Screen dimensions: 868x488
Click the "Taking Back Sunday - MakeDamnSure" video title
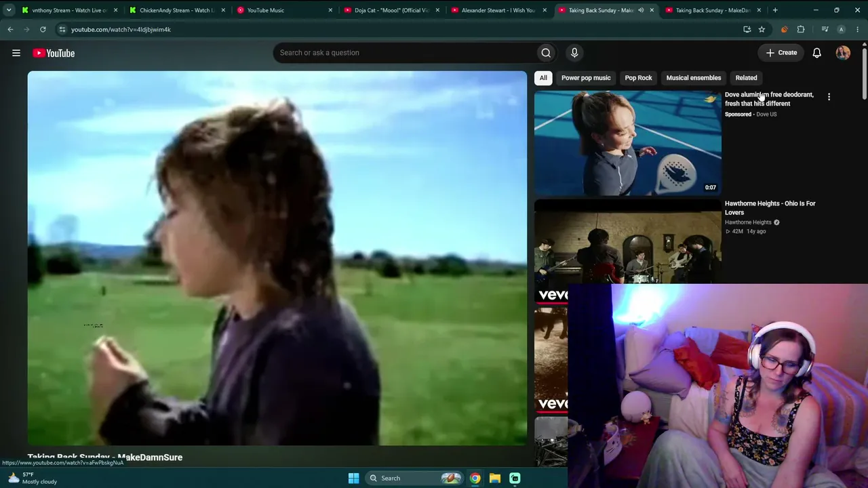tap(105, 457)
